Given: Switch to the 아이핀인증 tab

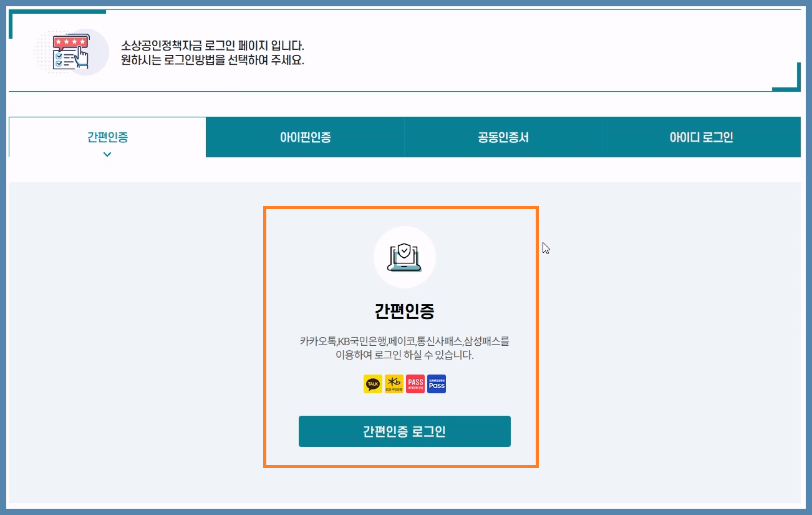Looking at the screenshot, I should click(x=305, y=137).
